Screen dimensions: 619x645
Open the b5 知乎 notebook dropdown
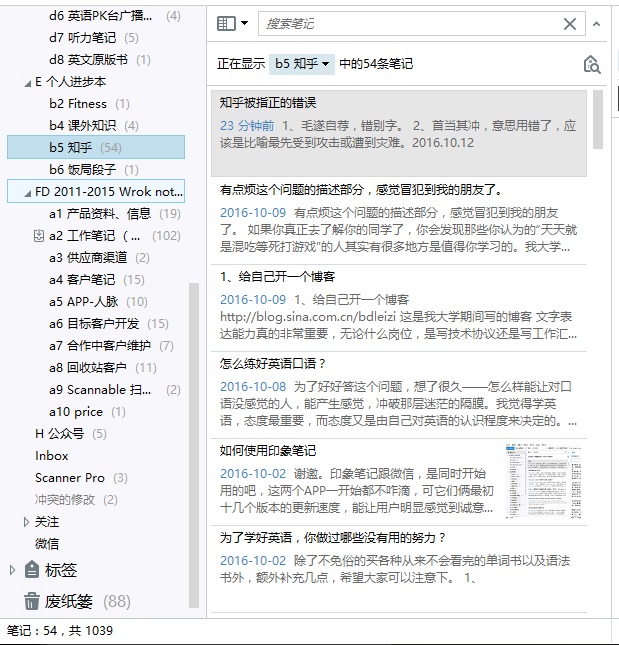[x=301, y=64]
